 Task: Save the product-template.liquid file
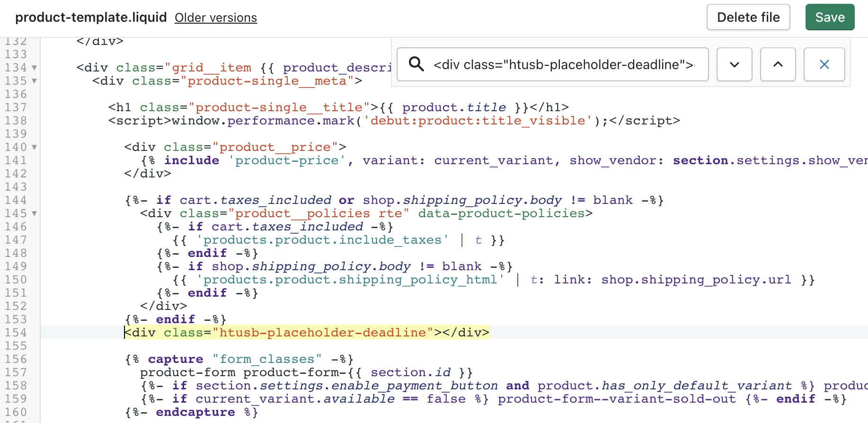click(x=830, y=18)
